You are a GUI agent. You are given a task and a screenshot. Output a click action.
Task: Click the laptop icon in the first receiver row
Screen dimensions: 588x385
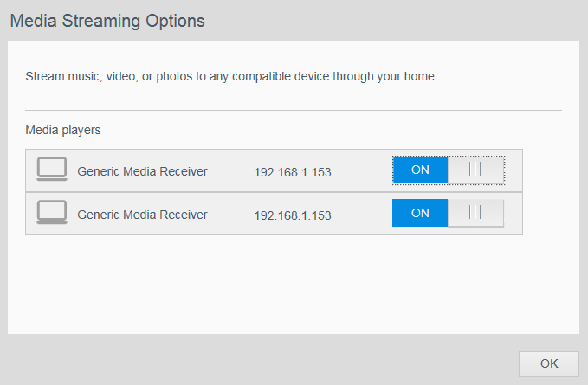click(x=52, y=169)
